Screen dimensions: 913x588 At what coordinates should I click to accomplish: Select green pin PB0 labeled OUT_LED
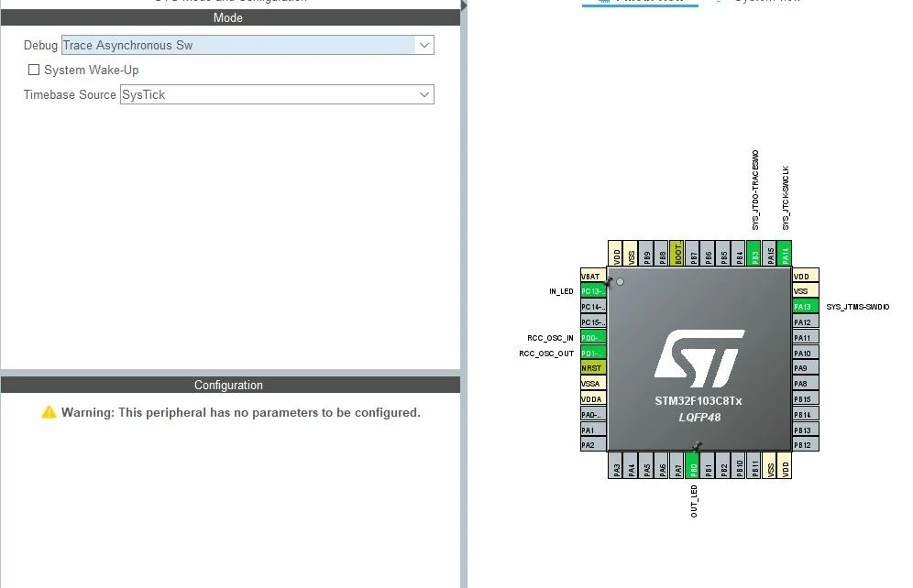click(692, 466)
